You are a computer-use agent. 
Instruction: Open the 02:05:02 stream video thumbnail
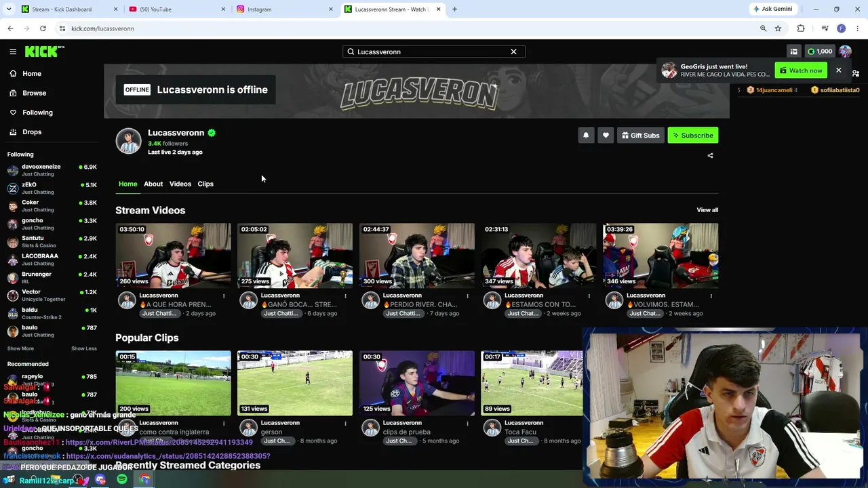pos(295,256)
